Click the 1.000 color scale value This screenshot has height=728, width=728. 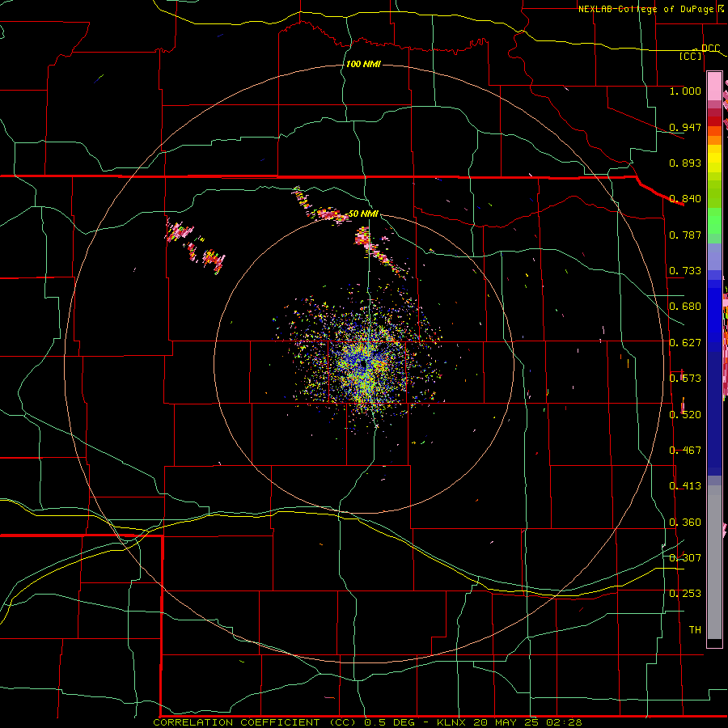point(685,91)
